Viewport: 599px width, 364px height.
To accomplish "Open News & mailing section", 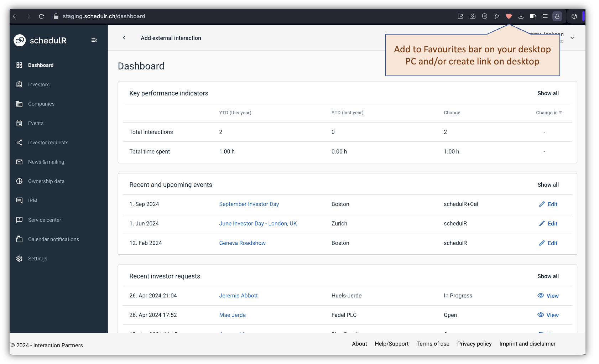I will coord(46,162).
